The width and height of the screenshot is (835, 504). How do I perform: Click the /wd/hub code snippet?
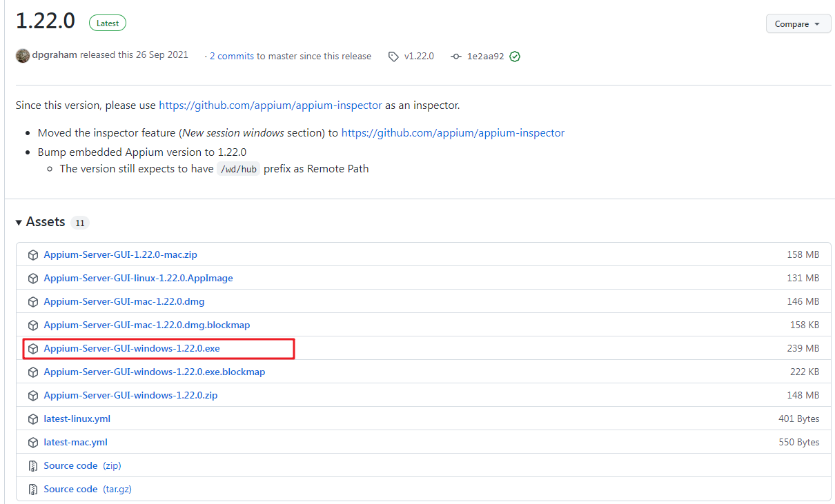pyautogui.click(x=239, y=169)
